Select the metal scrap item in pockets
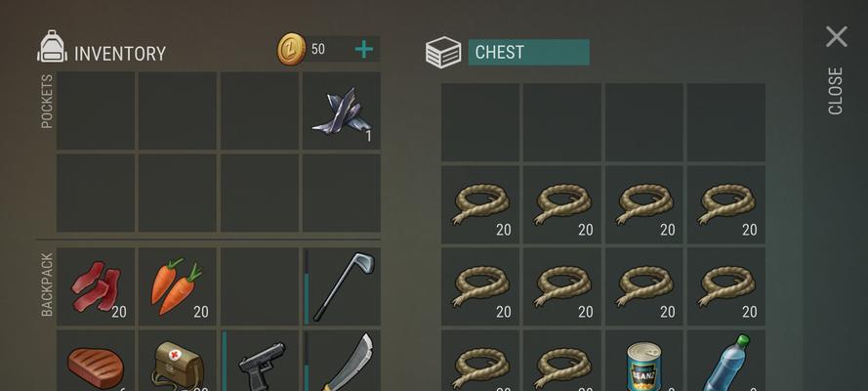The image size is (868, 391). click(x=342, y=110)
